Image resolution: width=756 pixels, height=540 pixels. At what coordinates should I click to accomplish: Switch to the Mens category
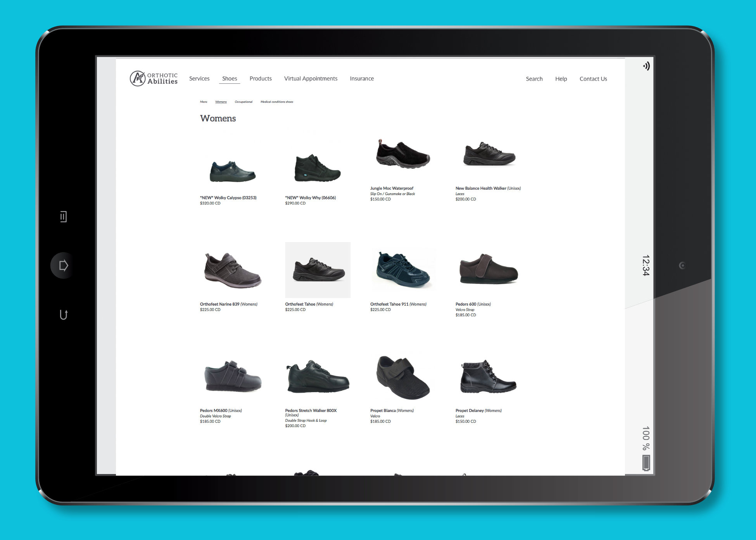pyautogui.click(x=204, y=102)
